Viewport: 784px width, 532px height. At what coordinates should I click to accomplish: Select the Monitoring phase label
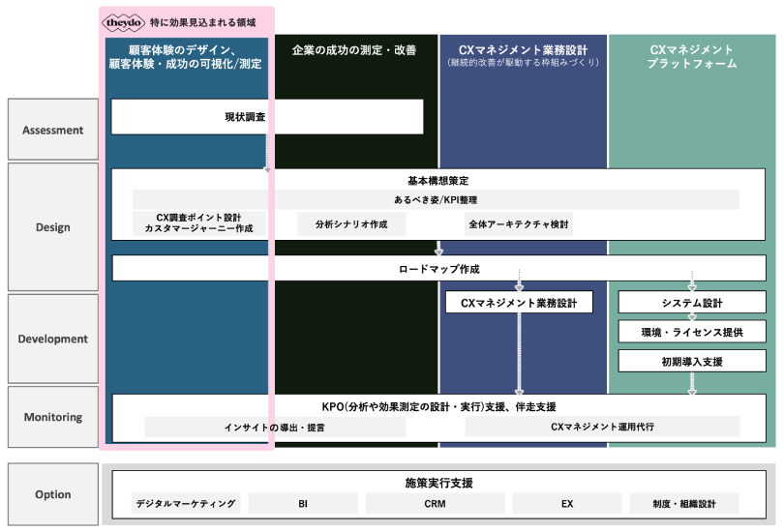click(x=53, y=417)
